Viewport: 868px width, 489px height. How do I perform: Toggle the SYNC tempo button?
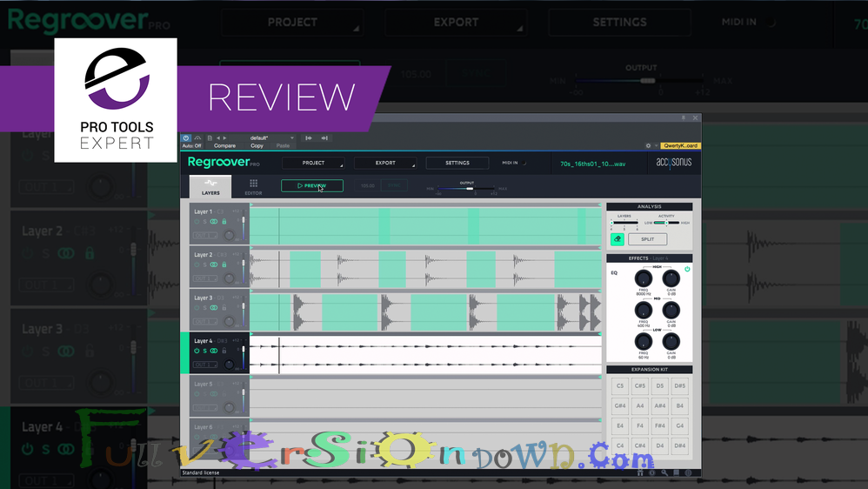tap(394, 185)
